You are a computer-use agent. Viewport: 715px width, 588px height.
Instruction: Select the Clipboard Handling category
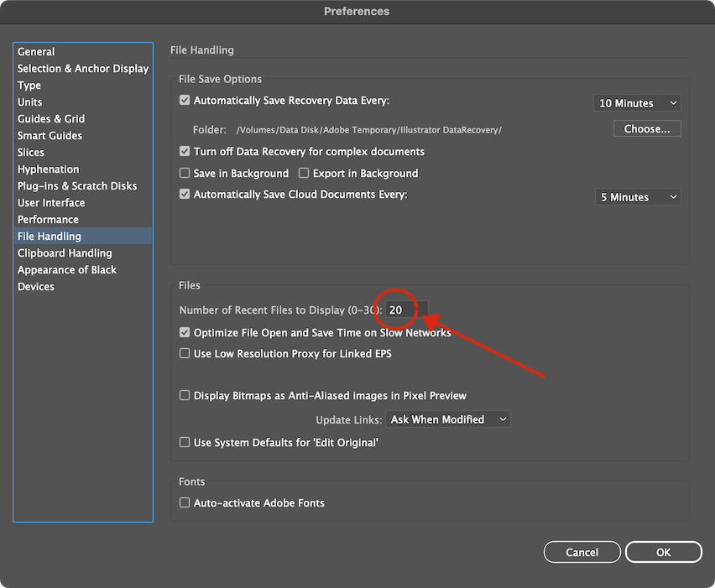pos(64,252)
